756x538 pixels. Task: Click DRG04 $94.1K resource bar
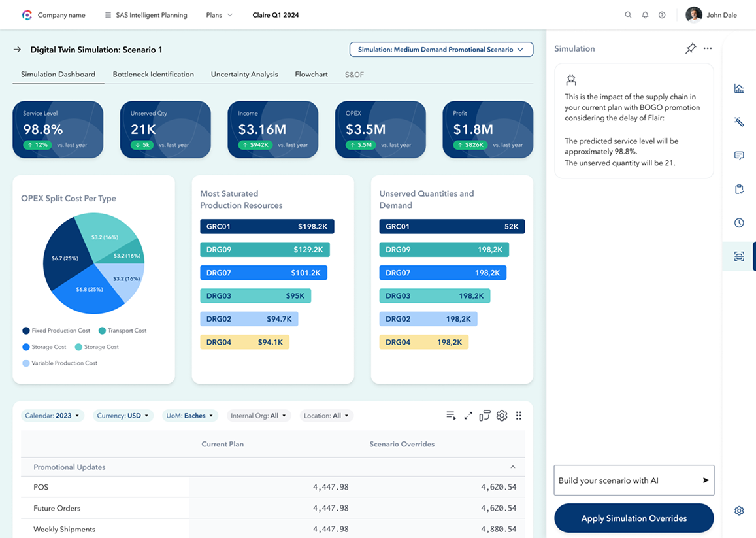tap(244, 342)
